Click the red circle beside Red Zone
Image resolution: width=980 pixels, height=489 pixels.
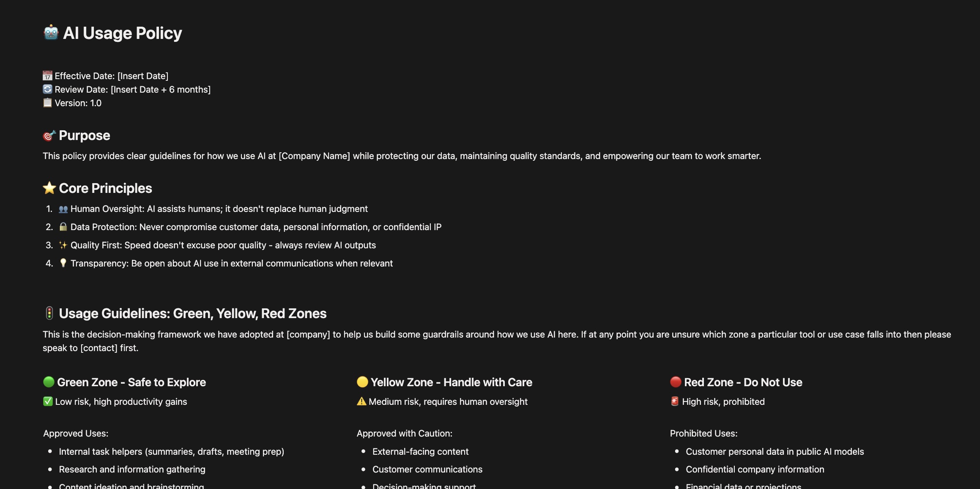676,382
